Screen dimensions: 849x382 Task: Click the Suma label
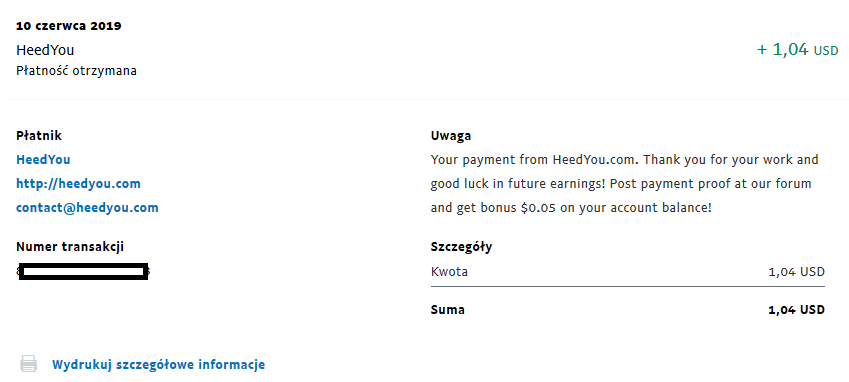(448, 310)
